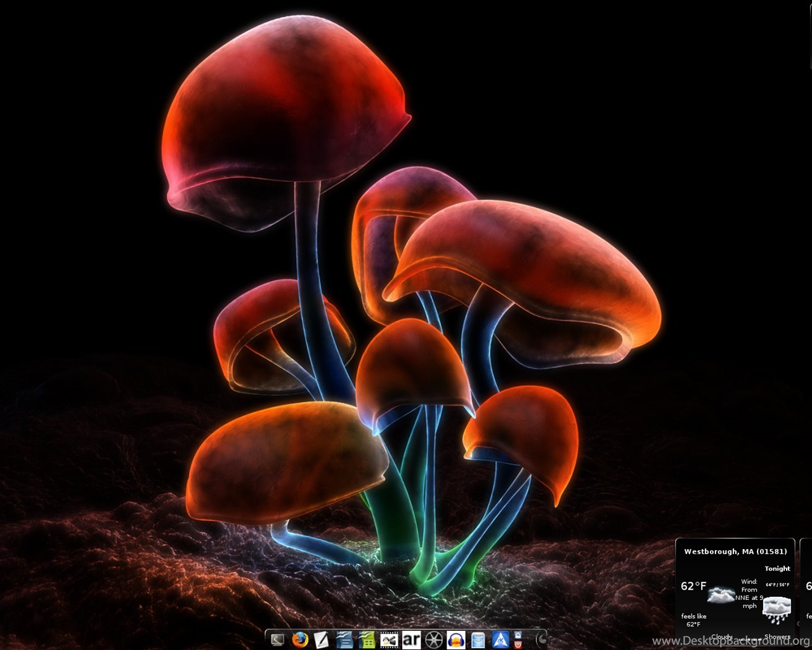The width and height of the screenshot is (812, 650).
Task: Launch Firefox from the dock
Action: point(299,639)
